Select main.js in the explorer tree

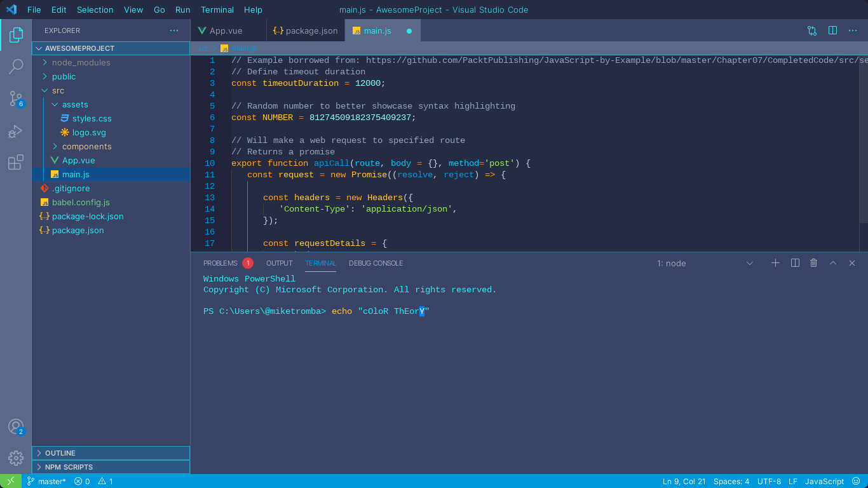click(x=111, y=174)
